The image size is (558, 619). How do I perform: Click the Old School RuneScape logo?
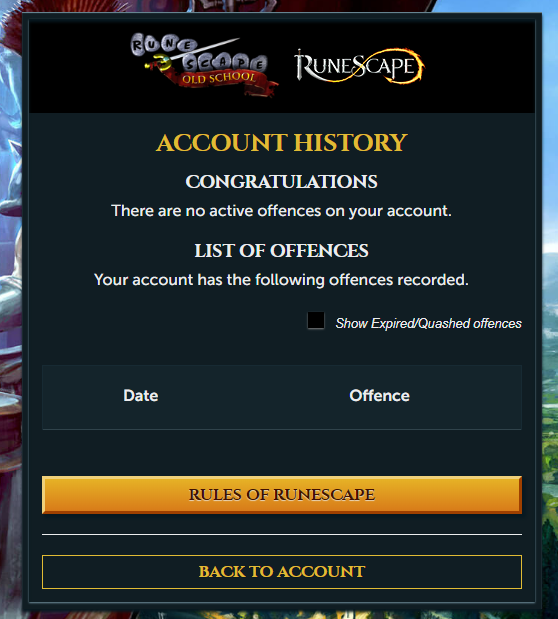[204, 65]
